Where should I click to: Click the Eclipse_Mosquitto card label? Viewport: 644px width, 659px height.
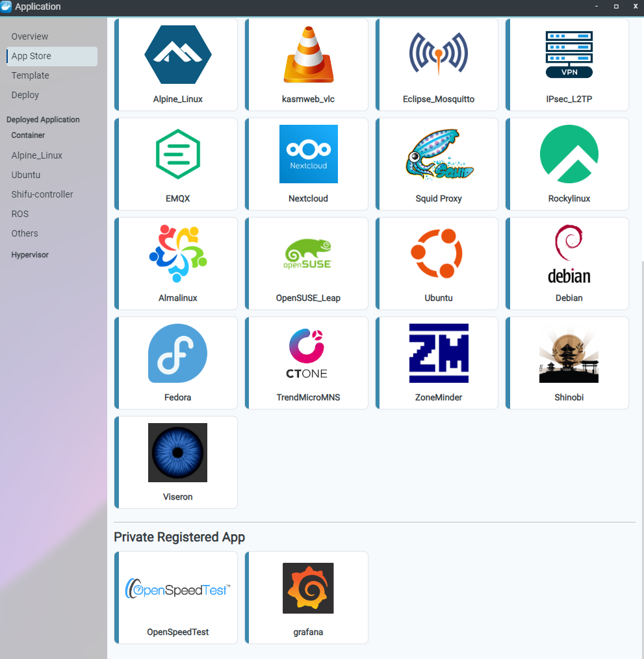(439, 99)
